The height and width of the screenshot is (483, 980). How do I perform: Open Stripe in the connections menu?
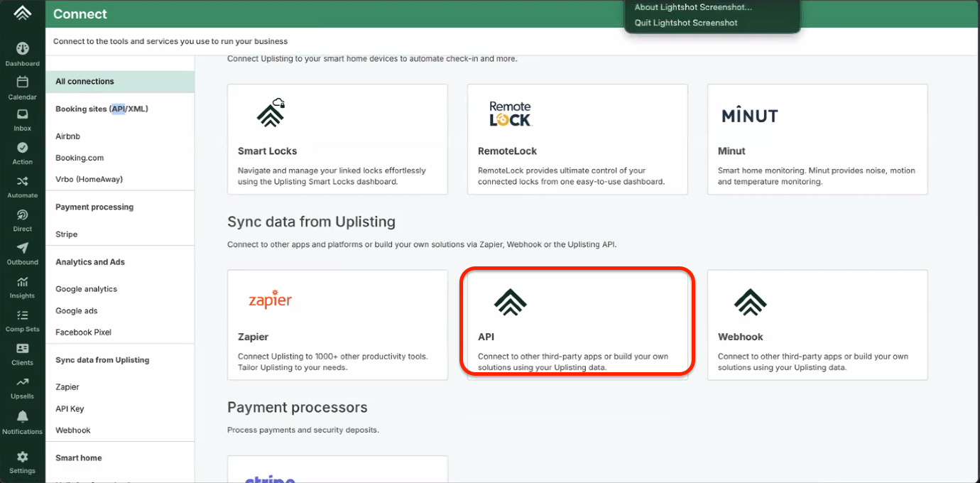pos(67,234)
